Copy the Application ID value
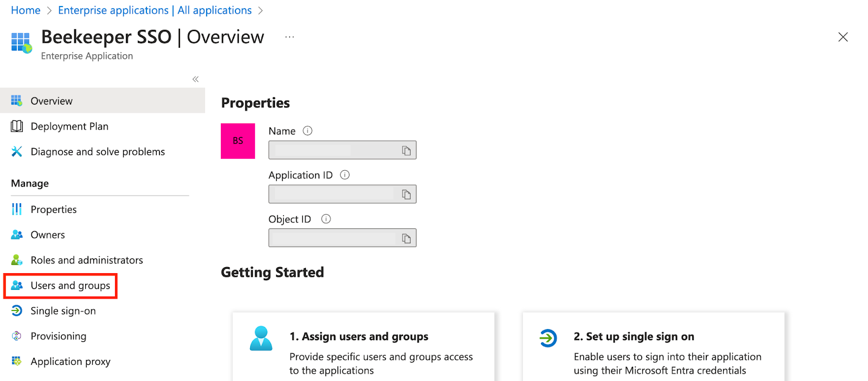This screenshot has width=868, height=381. (406, 194)
